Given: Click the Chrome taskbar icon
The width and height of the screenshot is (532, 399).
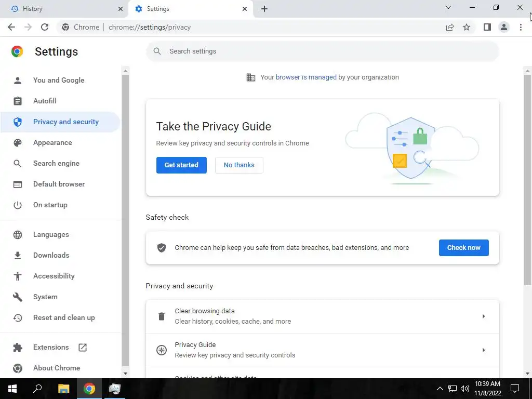Looking at the screenshot, I should [89, 389].
